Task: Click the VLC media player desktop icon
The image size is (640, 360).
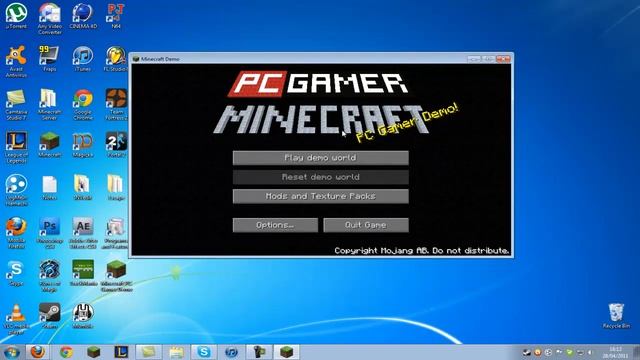Action: [x=16, y=319]
